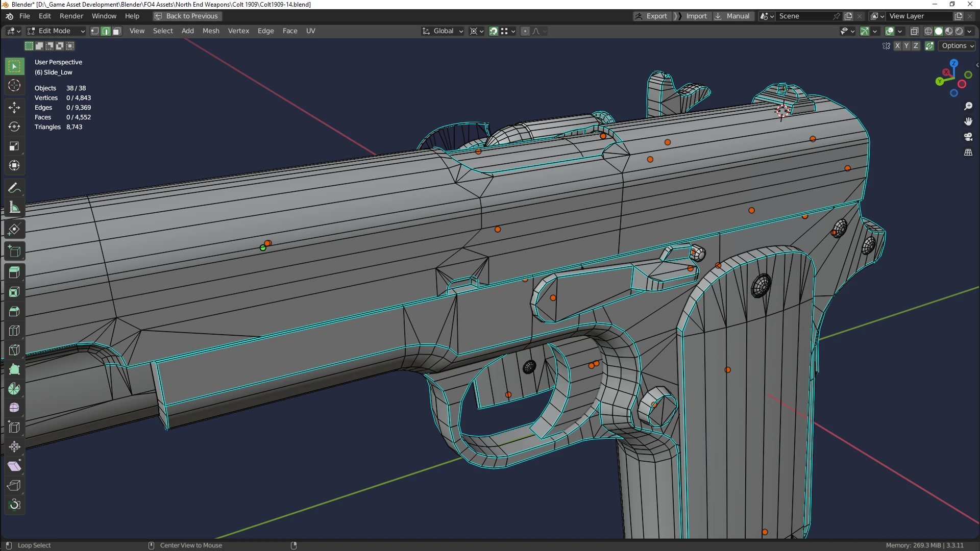Image resolution: width=980 pixels, height=551 pixels.
Task: Enable edge select mode
Action: coord(106,31)
